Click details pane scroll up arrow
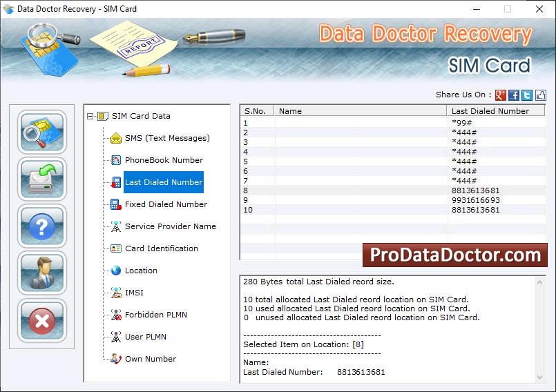Screen dimensions: 556x392 539,282
